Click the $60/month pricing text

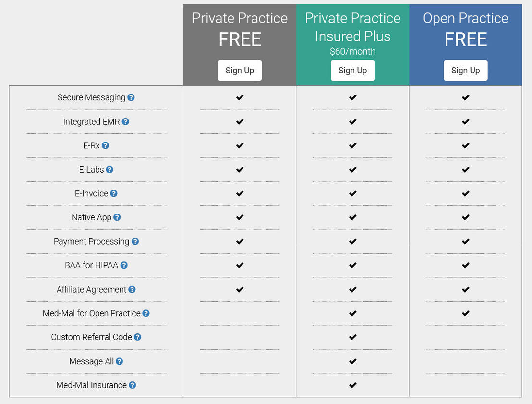pos(353,51)
